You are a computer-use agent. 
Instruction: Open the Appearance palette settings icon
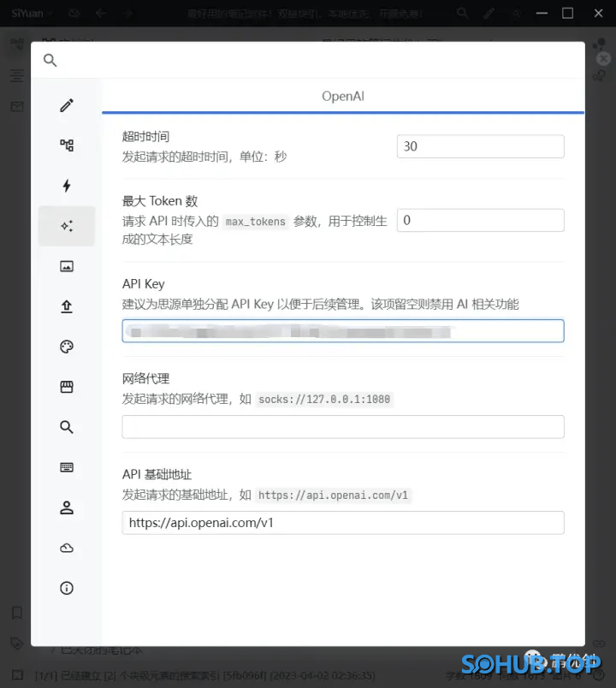coord(67,347)
